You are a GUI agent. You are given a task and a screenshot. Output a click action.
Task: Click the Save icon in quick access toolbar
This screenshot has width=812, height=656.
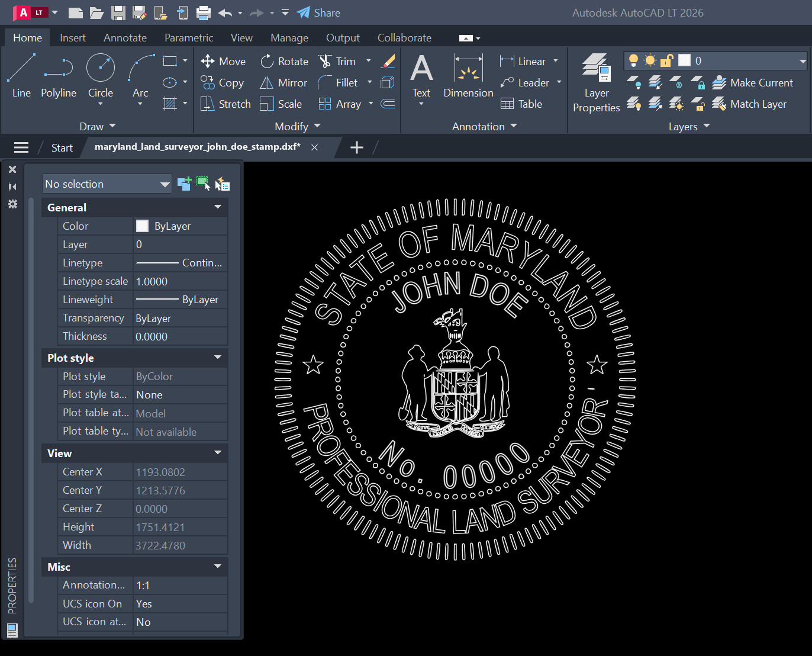click(118, 12)
